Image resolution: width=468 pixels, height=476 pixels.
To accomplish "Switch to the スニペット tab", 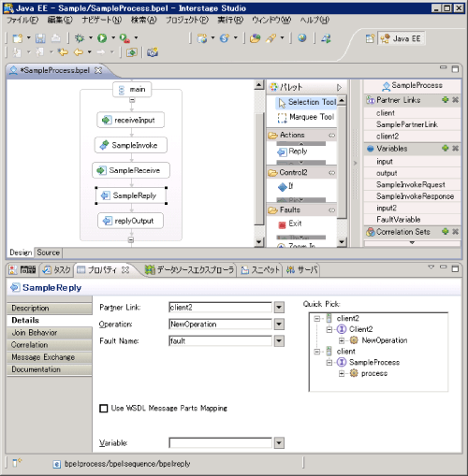I will pos(260,270).
